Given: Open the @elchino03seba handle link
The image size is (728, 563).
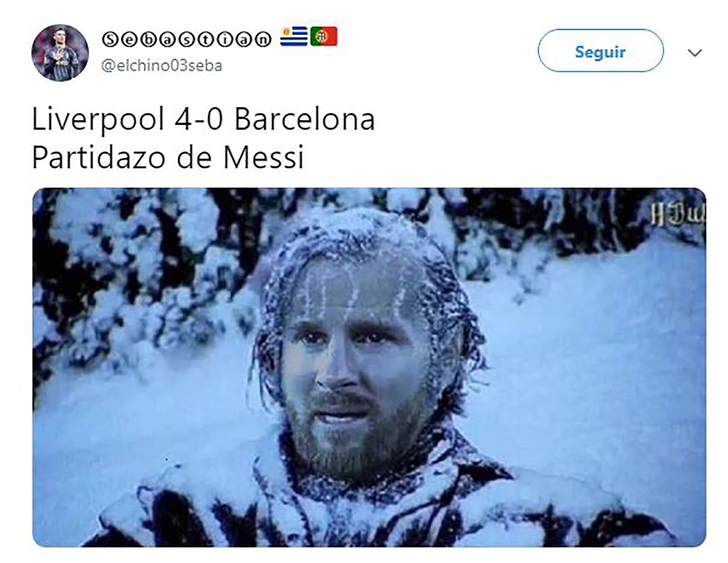Looking at the screenshot, I should 162,66.
